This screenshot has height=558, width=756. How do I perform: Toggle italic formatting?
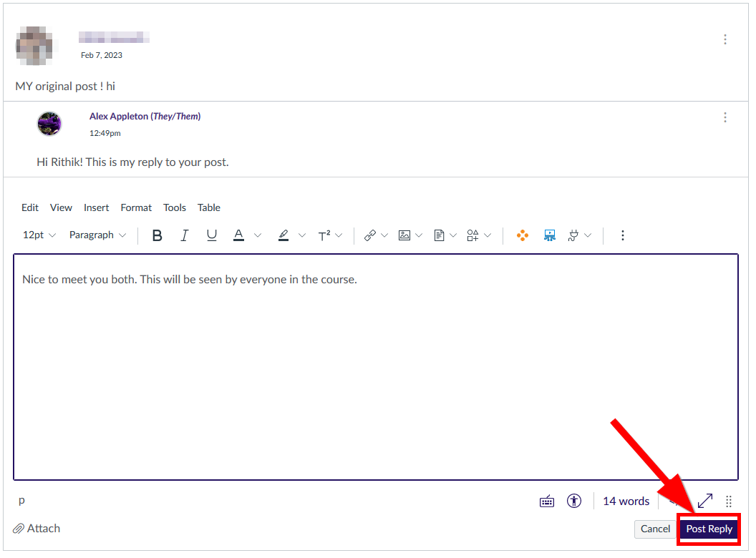click(x=184, y=235)
